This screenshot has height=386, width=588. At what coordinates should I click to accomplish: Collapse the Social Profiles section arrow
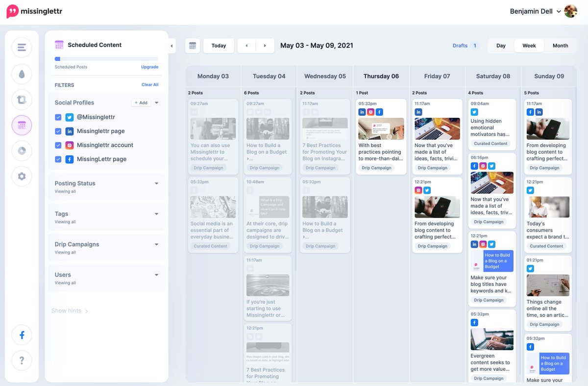point(157,103)
